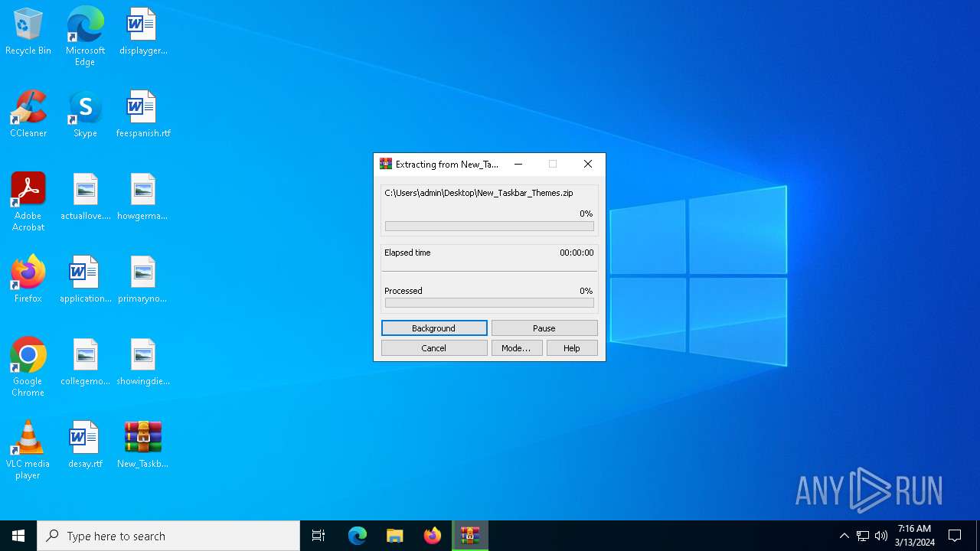Click the Elapsed time label
Viewport: 980px width, 551px height.
pyautogui.click(x=407, y=253)
